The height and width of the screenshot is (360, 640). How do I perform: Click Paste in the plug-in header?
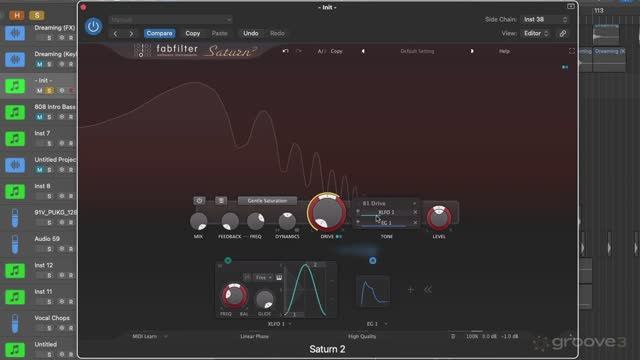point(220,33)
